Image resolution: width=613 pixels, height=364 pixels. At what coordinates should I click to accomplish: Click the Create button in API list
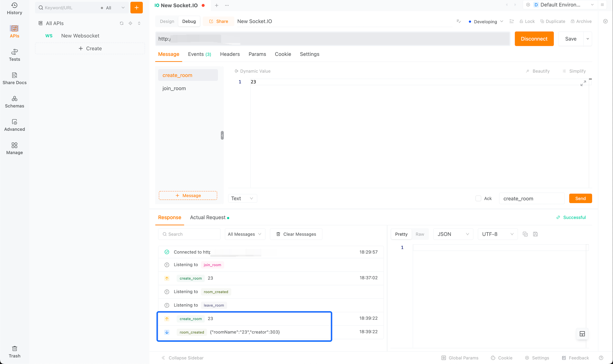click(x=90, y=49)
